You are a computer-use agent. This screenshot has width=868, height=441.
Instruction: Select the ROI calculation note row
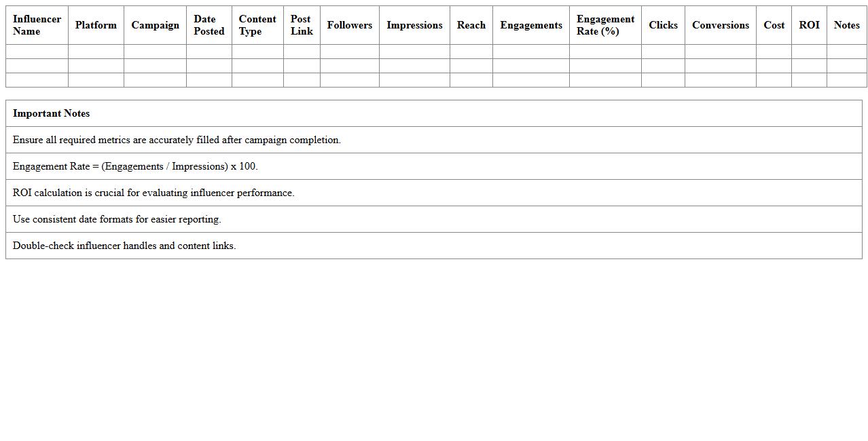coord(153,193)
